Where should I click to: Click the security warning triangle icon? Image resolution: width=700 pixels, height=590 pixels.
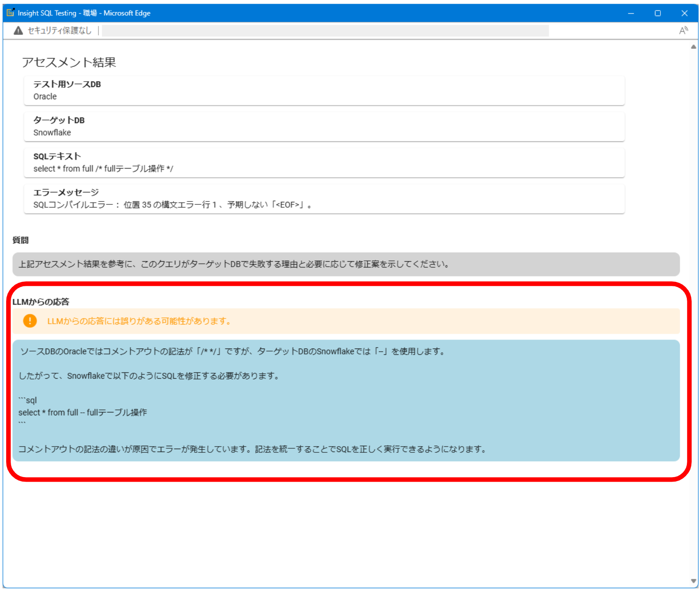tap(18, 30)
